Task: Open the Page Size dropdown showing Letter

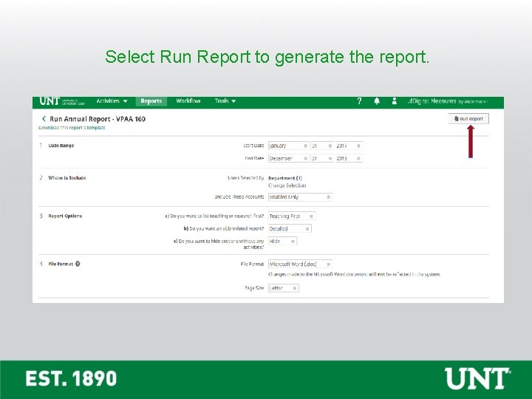Action: tap(283, 288)
